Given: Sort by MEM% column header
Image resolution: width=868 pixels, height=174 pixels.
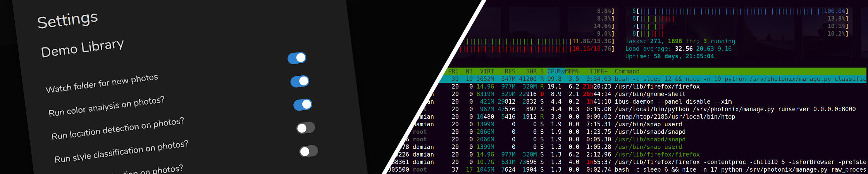Looking at the screenshot, I should pos(572,71).
